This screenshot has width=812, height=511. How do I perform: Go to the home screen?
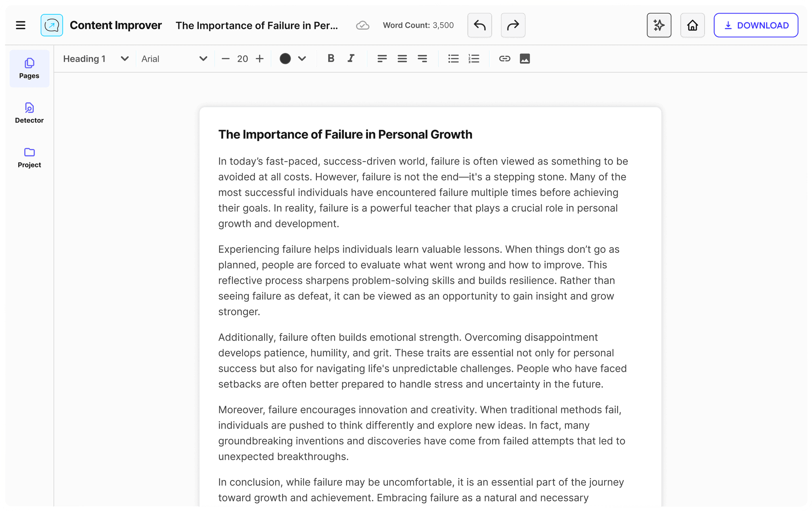pyautogui.click(x=693, y=25)
